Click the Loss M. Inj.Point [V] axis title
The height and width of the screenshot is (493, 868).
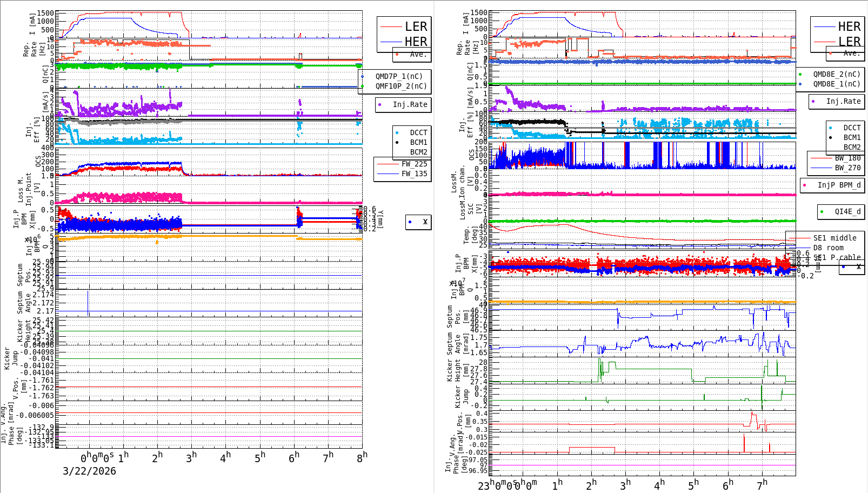click(29, 189)
